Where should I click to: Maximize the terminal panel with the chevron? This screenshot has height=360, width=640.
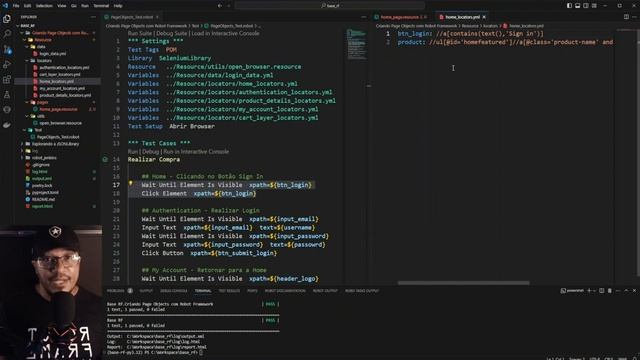coord(626,291)
